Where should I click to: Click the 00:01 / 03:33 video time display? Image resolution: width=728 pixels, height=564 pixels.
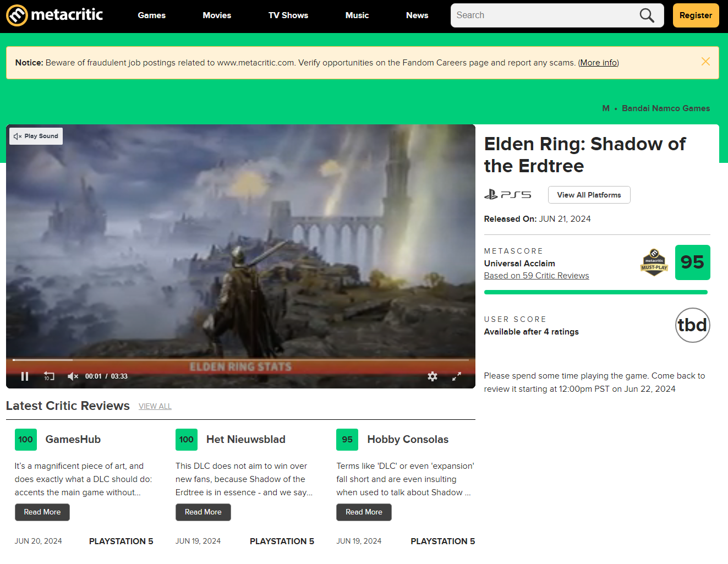[x=106, y=376]
